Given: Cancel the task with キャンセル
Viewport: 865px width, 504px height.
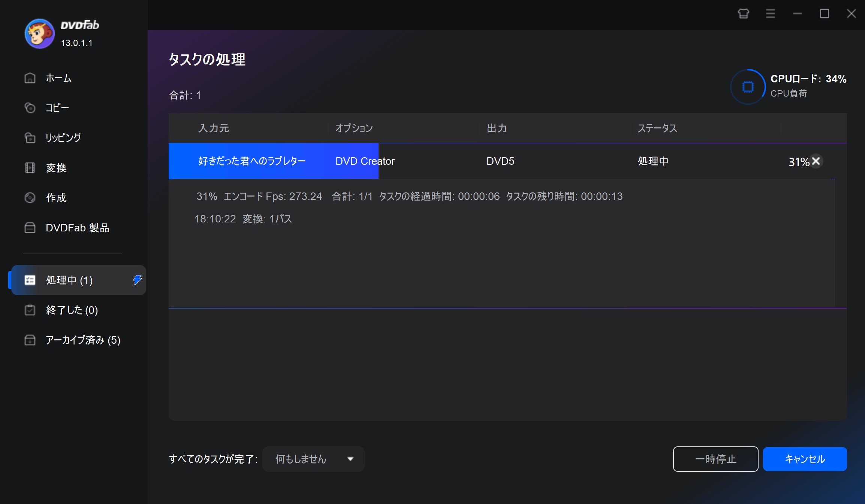Looking at the screenshot, I should [x=805, y=459].
